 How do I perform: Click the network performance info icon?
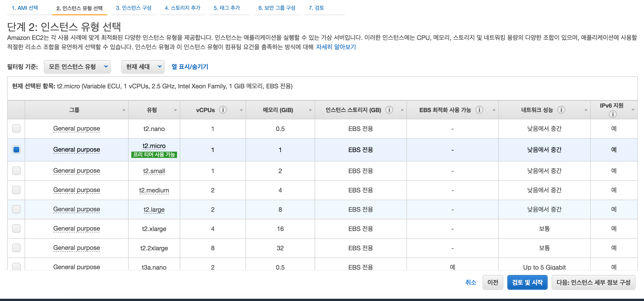[561, 110]
